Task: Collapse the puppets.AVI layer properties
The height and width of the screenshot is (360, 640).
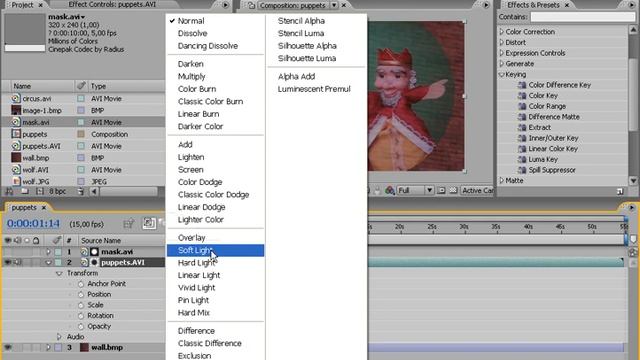Action: pos(49,262)
